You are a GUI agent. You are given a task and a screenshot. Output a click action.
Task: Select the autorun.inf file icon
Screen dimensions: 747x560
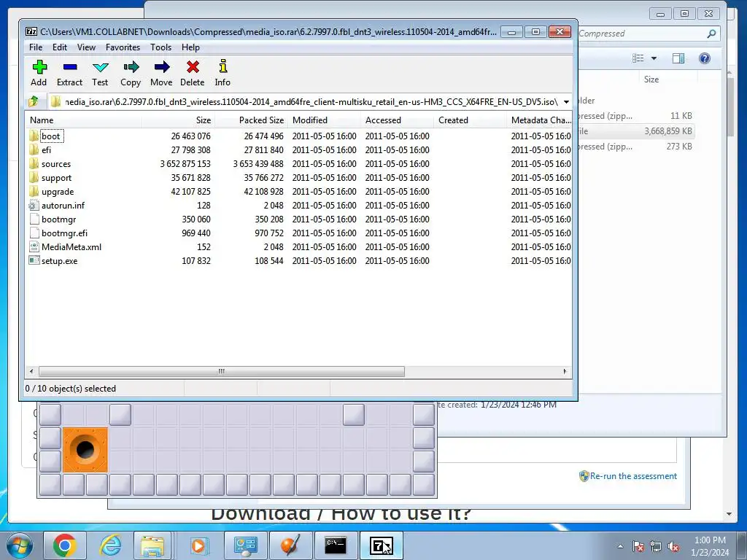[34, 205]
